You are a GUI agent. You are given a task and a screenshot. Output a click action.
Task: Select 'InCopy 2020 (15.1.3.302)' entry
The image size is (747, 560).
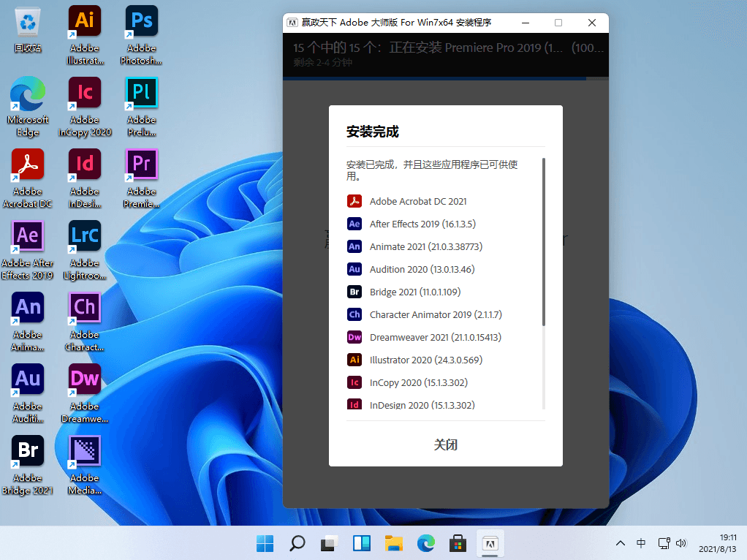point(419,382)
